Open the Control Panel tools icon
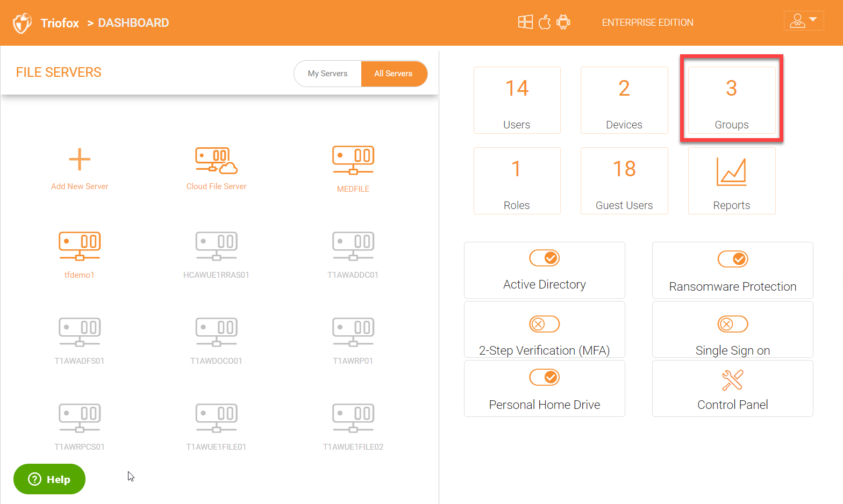This screenshot has height=504, width=843. (x=733, y=380)
